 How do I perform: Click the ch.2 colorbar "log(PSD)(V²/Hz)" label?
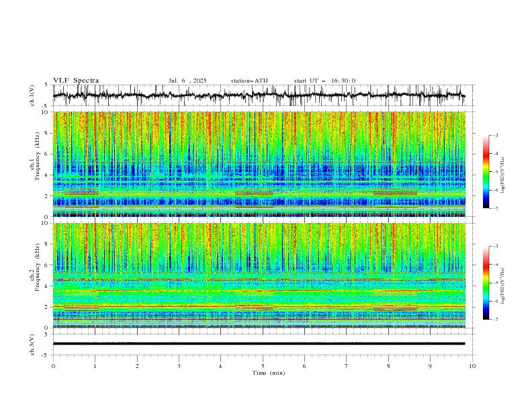(502, 286)
